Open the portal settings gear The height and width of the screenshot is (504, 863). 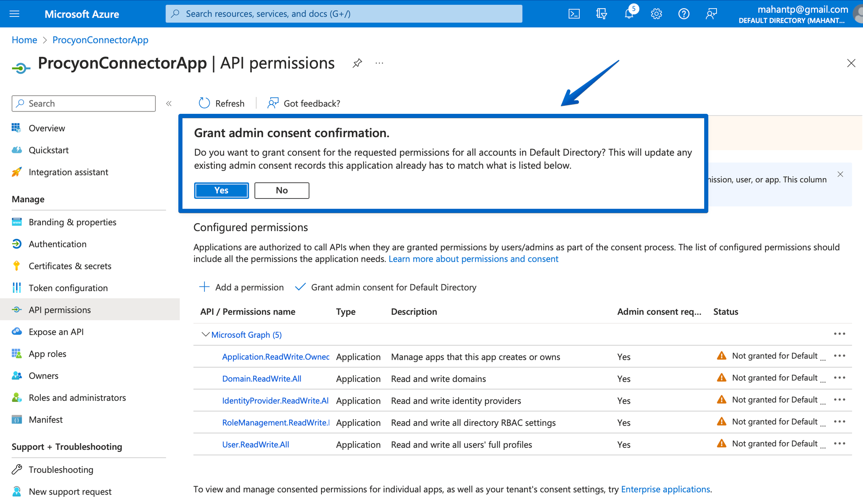pos(656,14)
